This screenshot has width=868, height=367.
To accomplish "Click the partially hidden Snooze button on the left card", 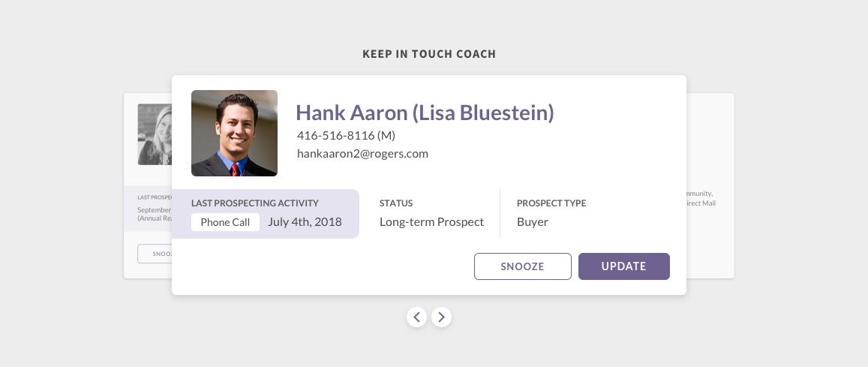I will coord(155,254).
